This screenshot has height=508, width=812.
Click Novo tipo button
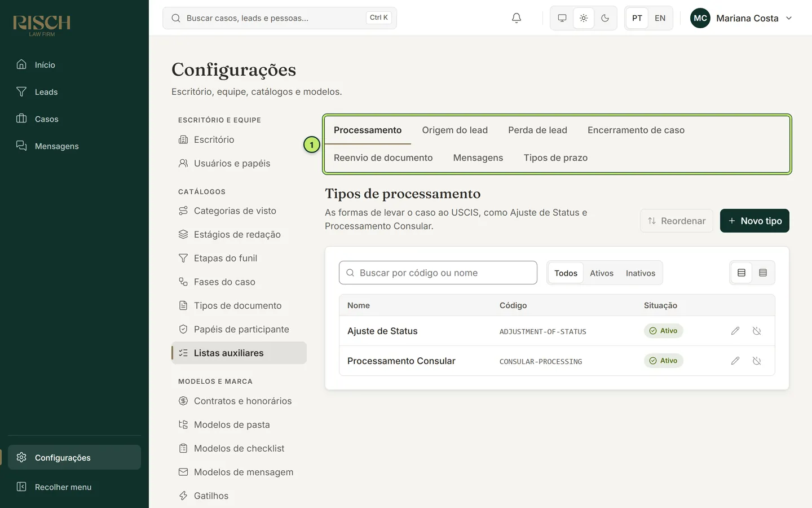(754, 221)
